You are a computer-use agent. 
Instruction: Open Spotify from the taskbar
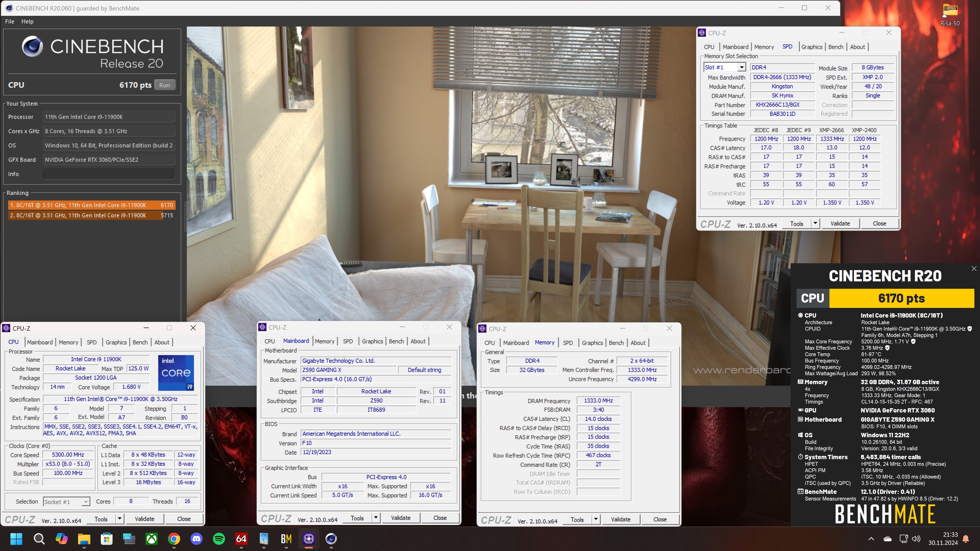coord(219,539)
